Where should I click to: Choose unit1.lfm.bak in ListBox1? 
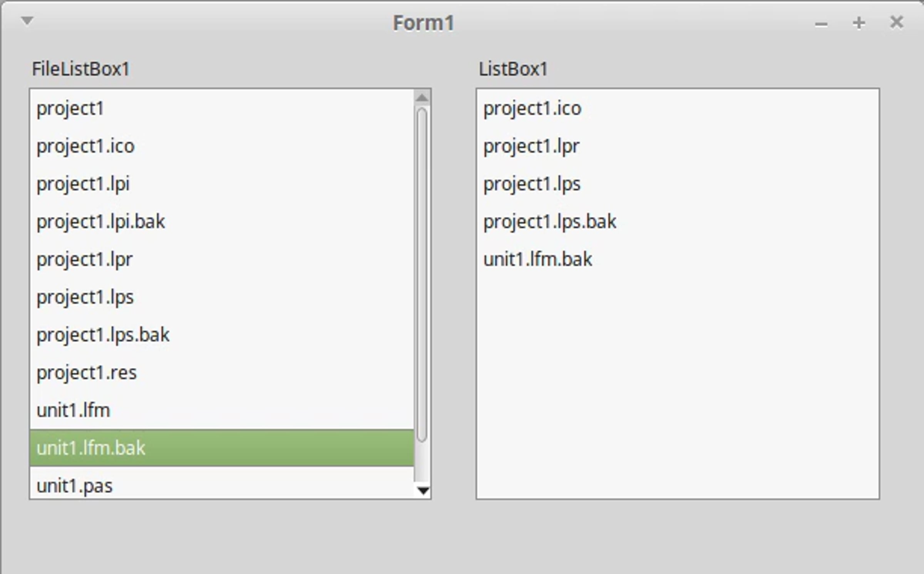coord(678,260)
